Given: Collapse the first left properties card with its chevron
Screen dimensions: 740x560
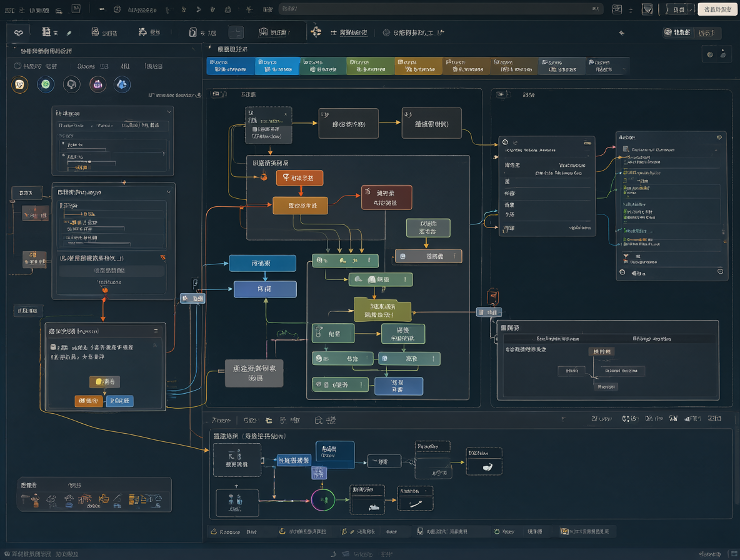Looking at the screenshot, I should [x=169, y=112].
